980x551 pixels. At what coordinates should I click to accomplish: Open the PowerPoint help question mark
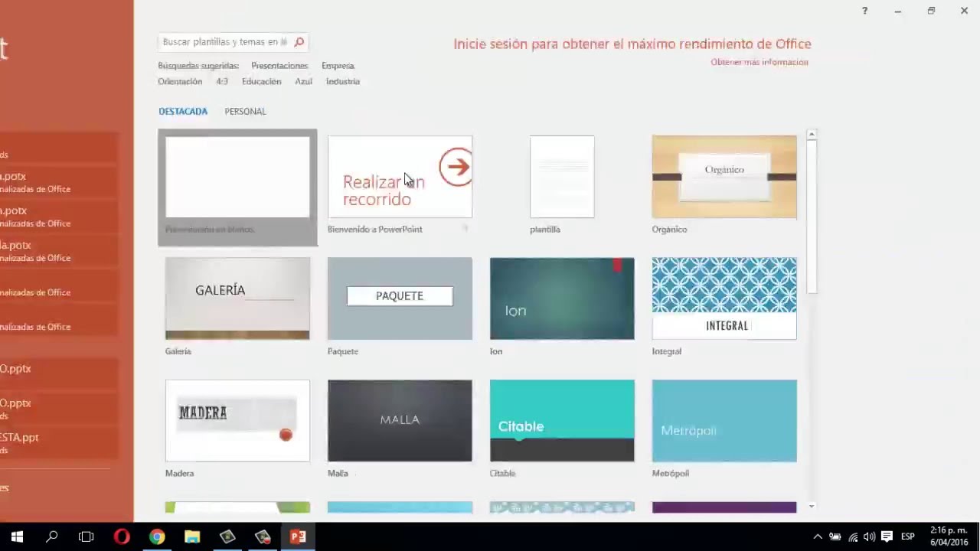coord(864,11)
